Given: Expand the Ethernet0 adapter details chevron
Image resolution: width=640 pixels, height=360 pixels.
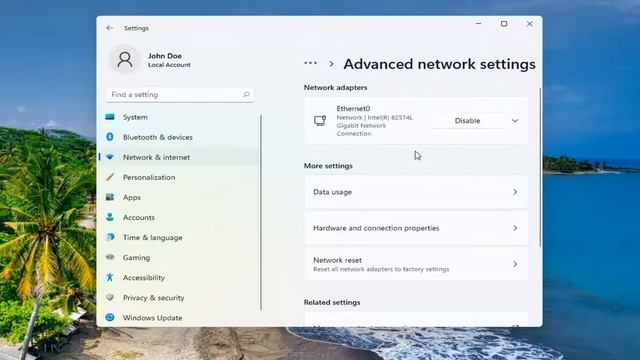Looking at the screenshot, I should [515, 120].
